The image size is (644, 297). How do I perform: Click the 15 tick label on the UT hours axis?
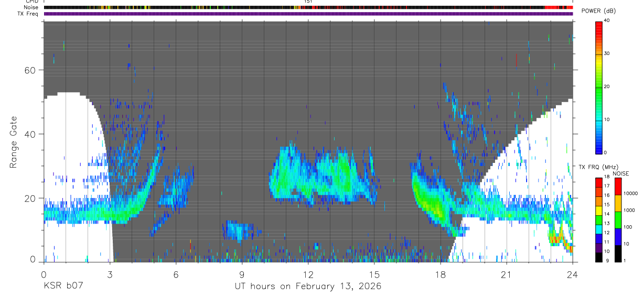374,274
